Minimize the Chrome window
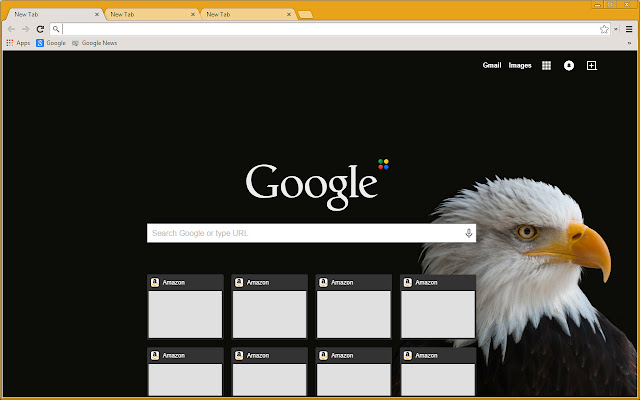The height and width of the screenshot is (400, 640). point(597,4)
